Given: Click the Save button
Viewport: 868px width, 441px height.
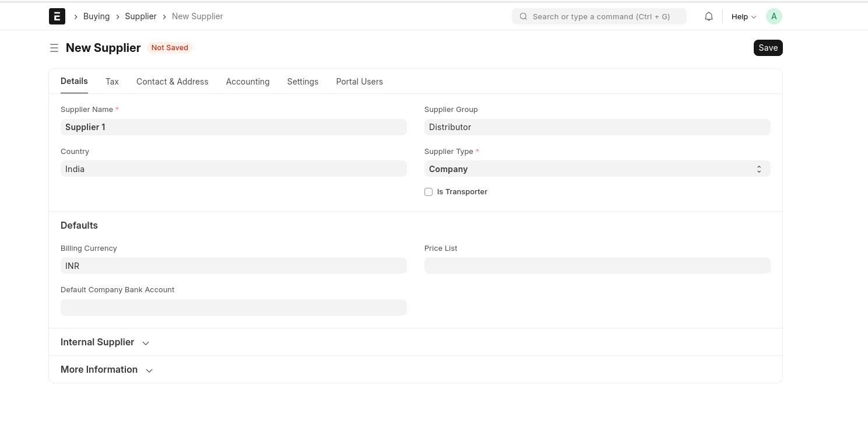Looking at the screenshot, I should click(x=768, y=48).
